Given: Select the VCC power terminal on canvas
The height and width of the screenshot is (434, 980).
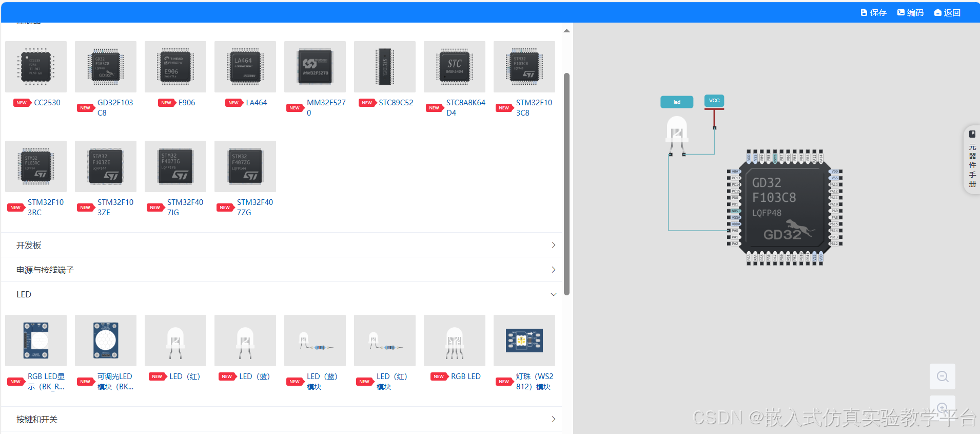Looking at the screenshot, I should click(714, 101).
